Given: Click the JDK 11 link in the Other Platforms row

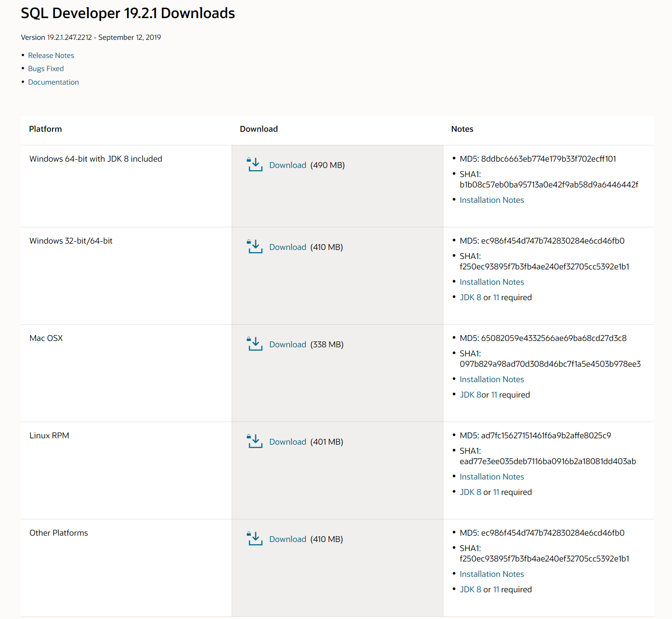Looking at the screenshot, I should point(496,590).
